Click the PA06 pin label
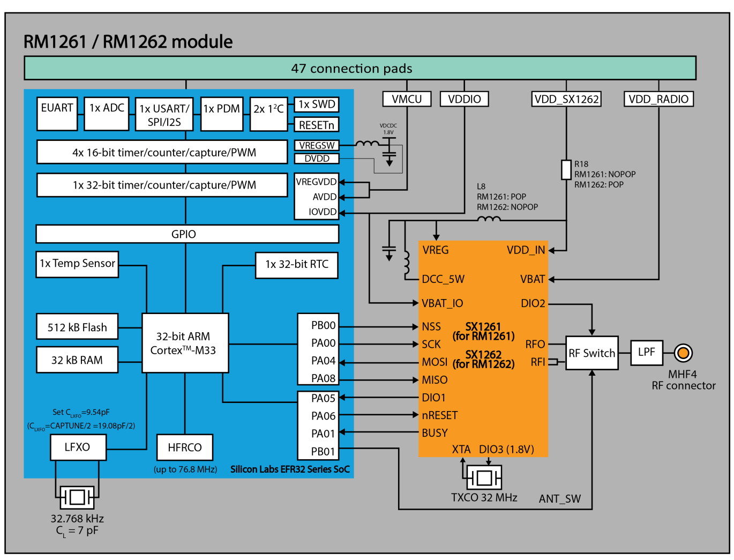The width and height of the screenshot is (734, 560). click(x=324, y=416)
